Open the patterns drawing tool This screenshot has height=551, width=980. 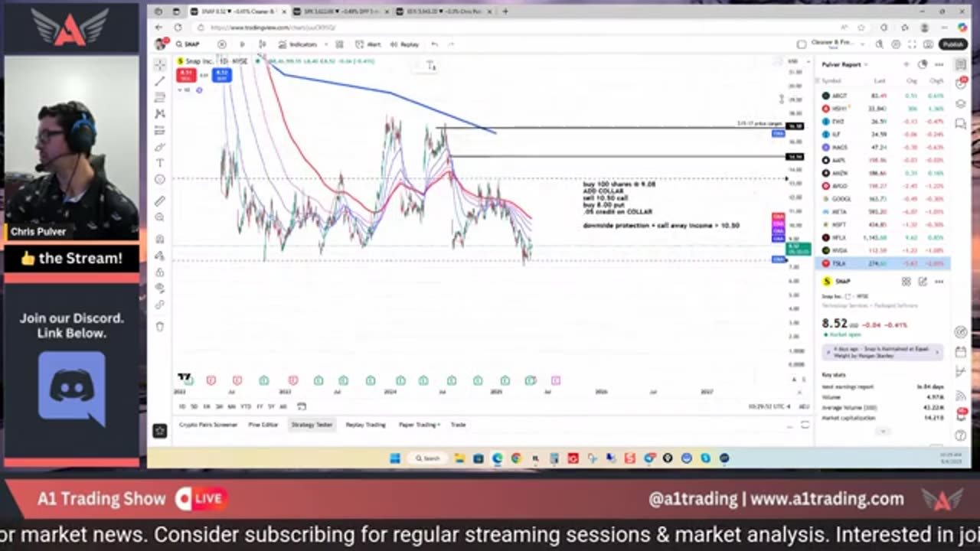(160, 113)
